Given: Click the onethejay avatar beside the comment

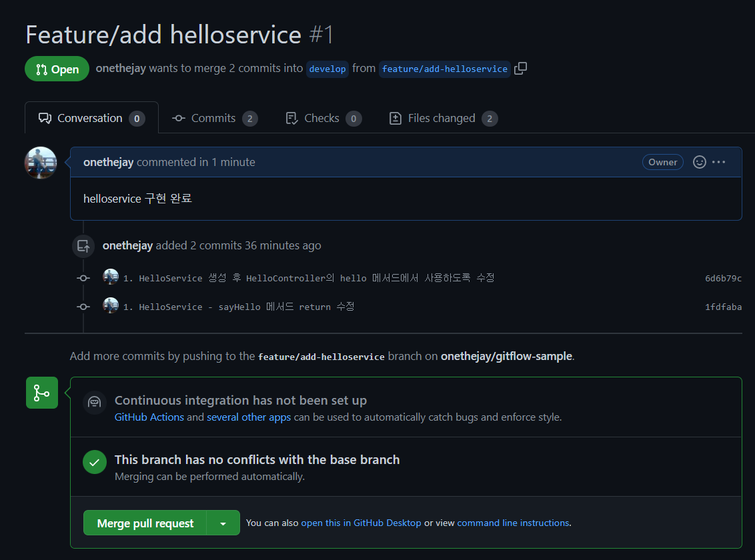Looking at the screenshot, I should pyautogui.click(x=41, y=163).
